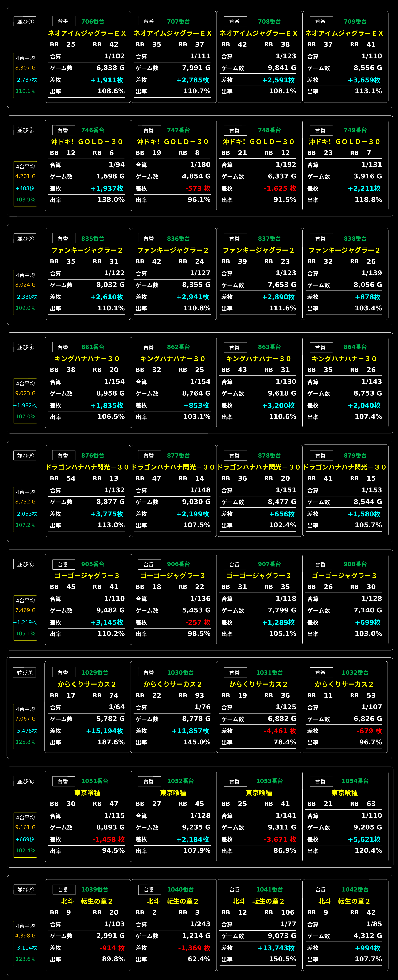Select the red "-1,369 枚" value
The image size is (398, 980).
(x=194, y=948)
